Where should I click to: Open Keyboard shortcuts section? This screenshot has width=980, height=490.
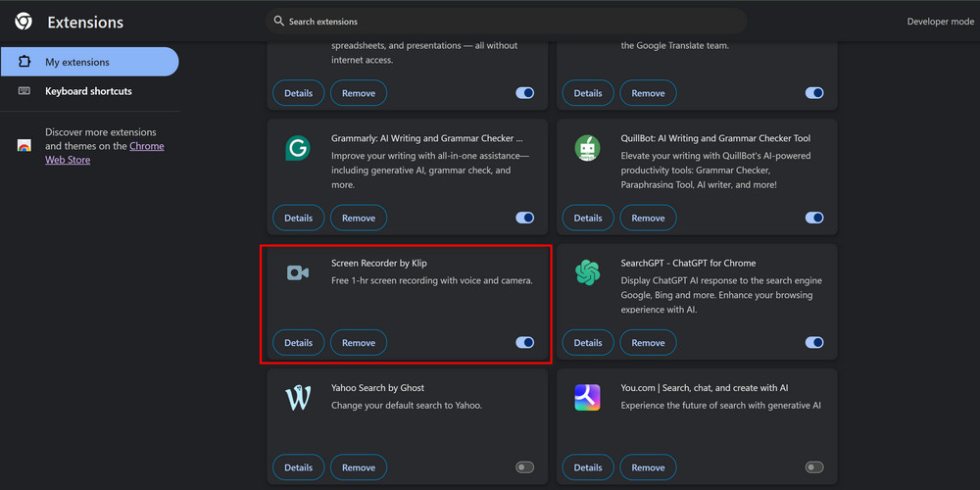pyautogui.click(x=90, y=90)
